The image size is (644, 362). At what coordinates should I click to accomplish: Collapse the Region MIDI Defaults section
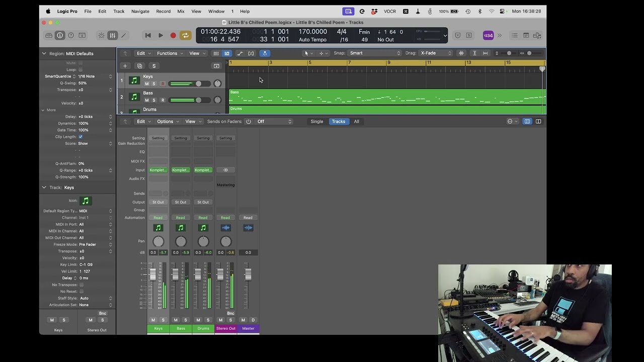click(44, 53)
